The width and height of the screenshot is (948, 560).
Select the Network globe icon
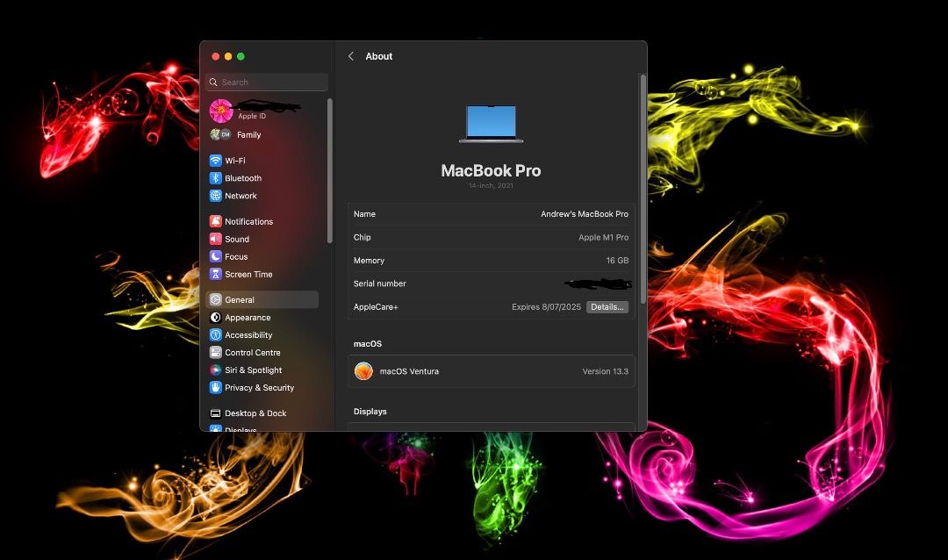216,196
